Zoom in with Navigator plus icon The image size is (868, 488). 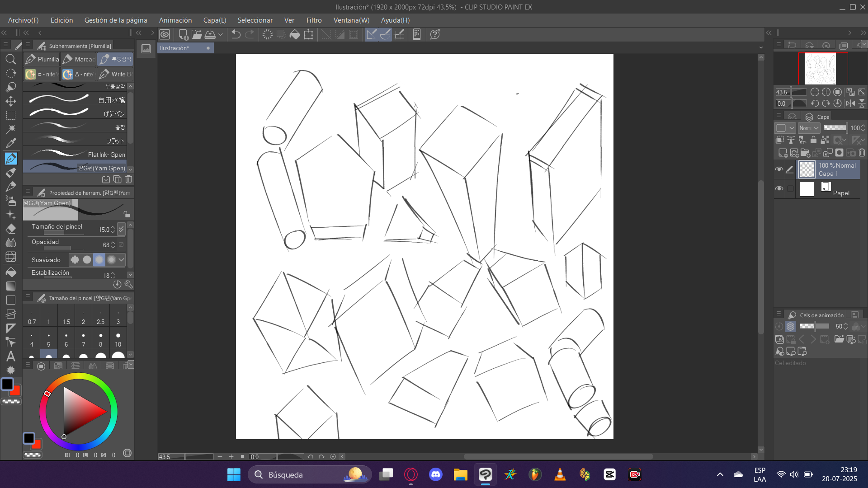pyautogui.click(x=826, y=92)
